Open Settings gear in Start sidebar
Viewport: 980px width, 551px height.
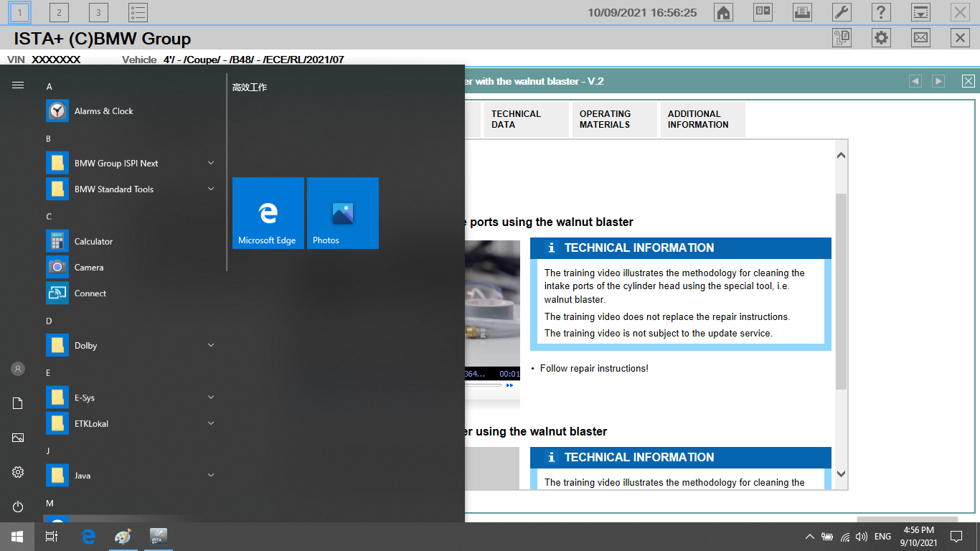click(x=18, y=472)
